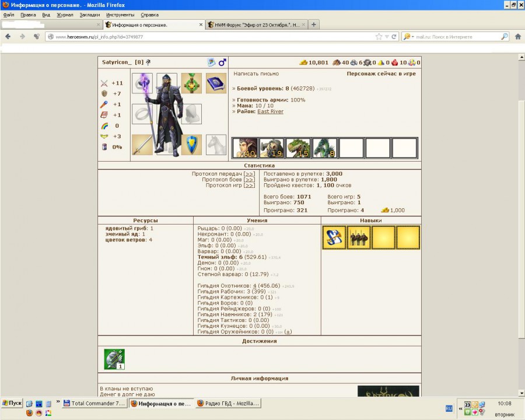Screen dimensions: 525x420
Task: Open the Вид menu
Action: (46, 15)
